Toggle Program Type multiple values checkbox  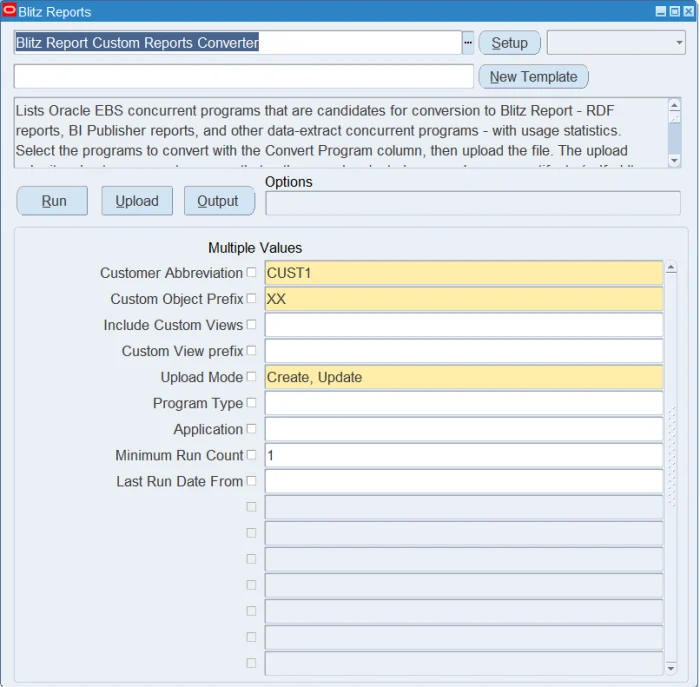point(251,403)
